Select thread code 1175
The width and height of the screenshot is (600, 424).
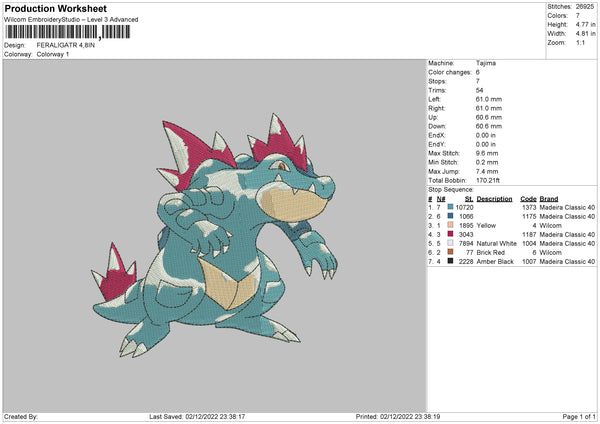point(529,217)
